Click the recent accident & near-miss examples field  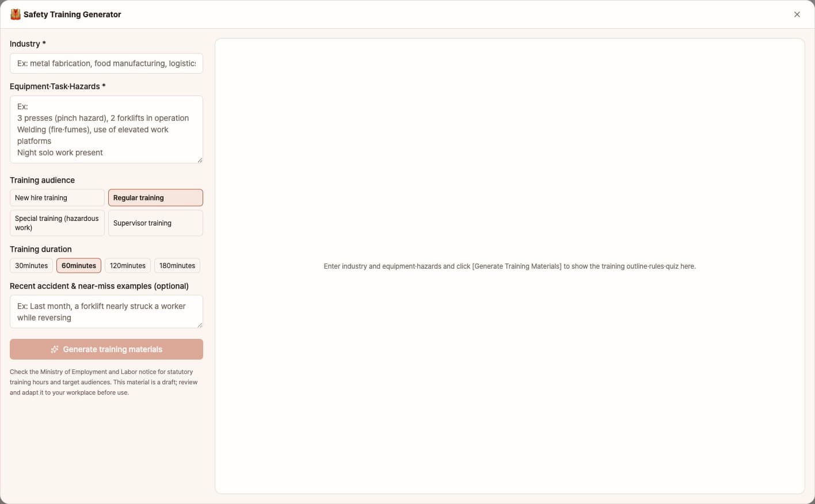pyautogui.click(x=106, y=312)
